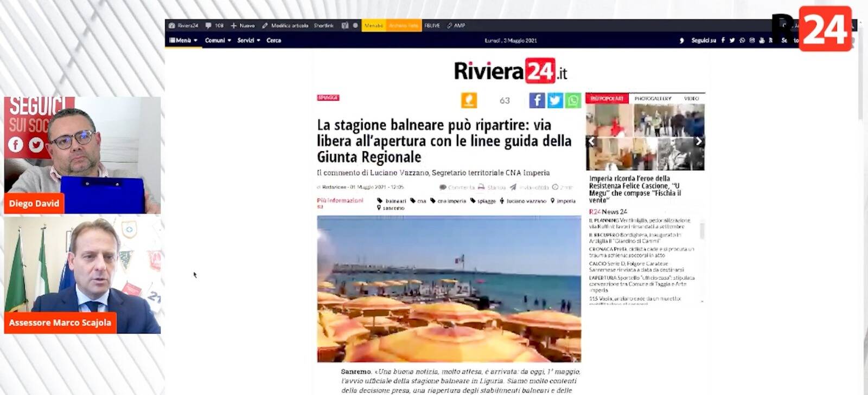Viewport: 868px width, 395px height.
Task: Click Modifica articolo in admin bar
Action: pos(285,25)
